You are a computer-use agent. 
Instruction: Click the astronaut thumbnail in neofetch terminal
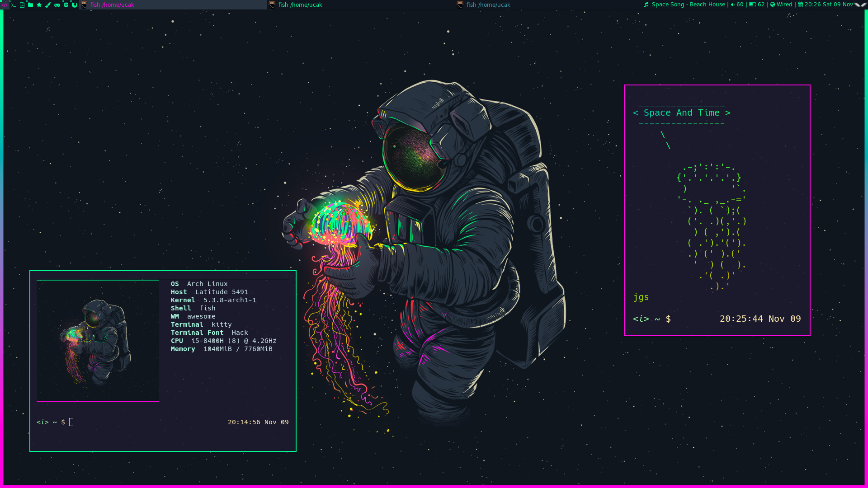98,341
